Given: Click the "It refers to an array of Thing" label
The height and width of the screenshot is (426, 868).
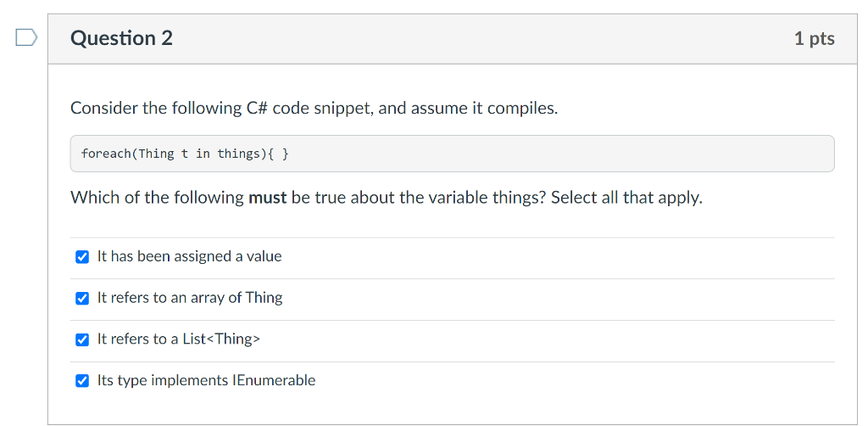Looking at the screenshot, I should [x=190, y=298].
